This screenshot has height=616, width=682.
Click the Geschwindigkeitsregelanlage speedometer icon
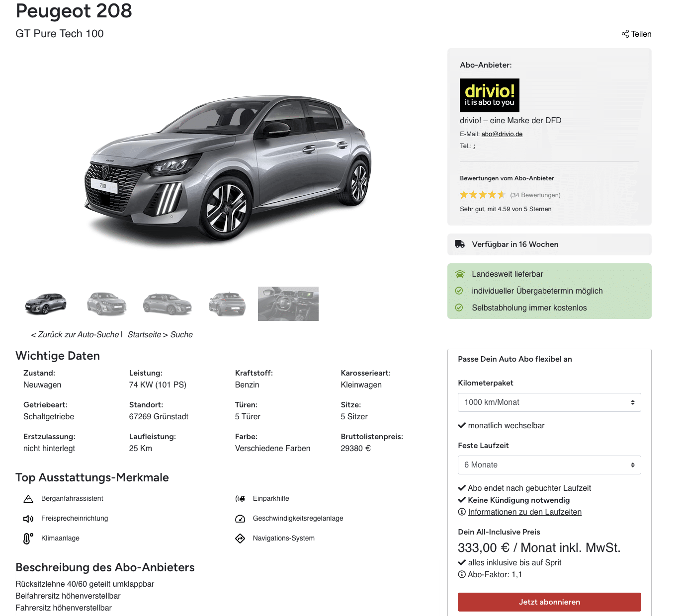(240, 519)
